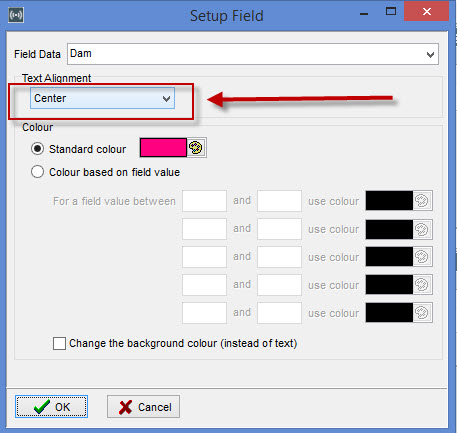Select the Standard colour radio button

(37, 148)
